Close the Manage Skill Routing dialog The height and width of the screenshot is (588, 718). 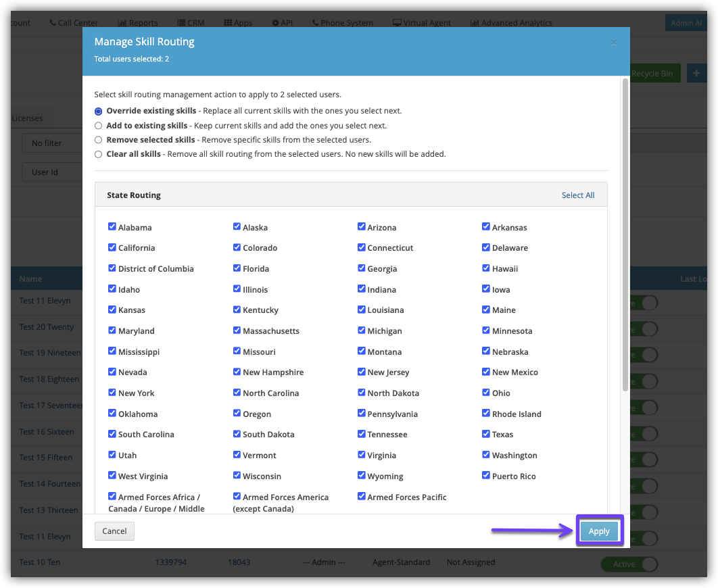pyautogui.click(x=614, y=43)
